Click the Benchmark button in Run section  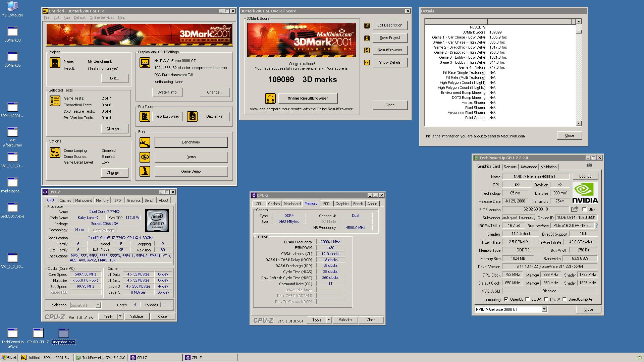[x=191, y=142]
